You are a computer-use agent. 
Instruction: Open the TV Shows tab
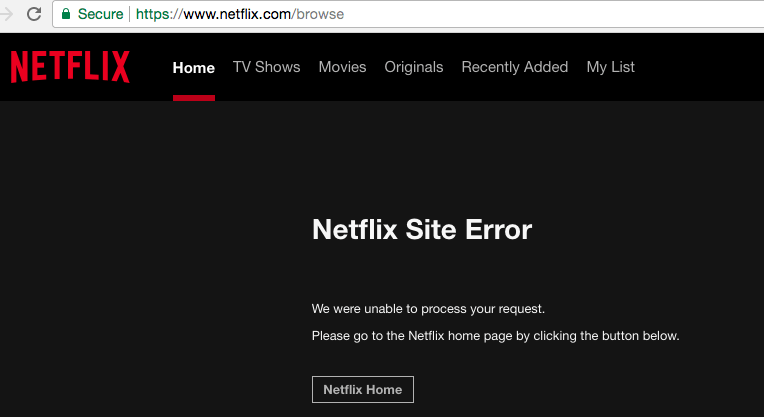click(267, 67)
